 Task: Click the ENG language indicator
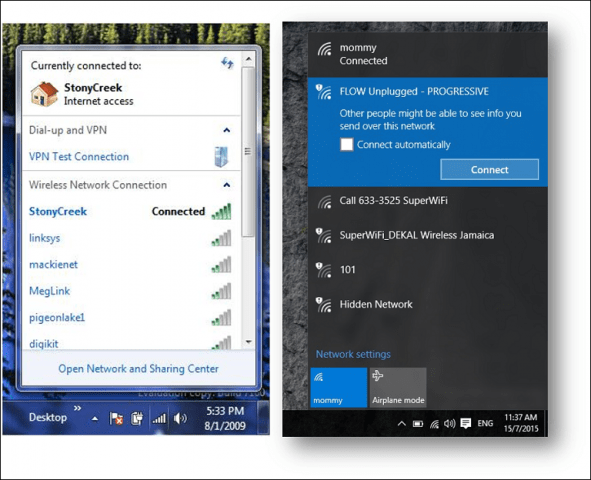[x=485, y=423]
